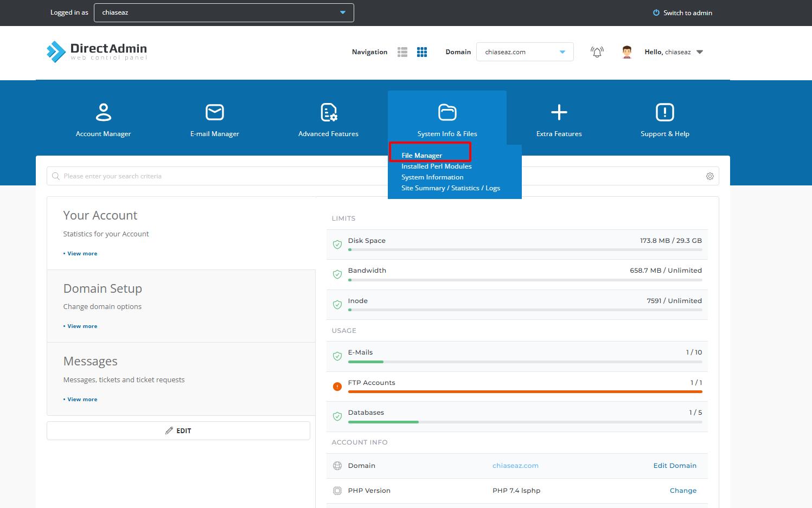Switch navigation to grid layout
Screen dimensions: 812x508
[422, 52]
